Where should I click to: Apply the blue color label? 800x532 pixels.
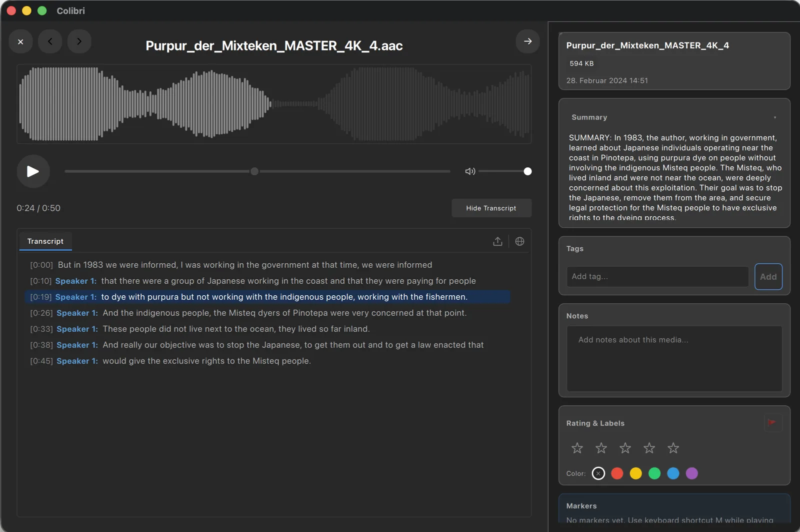[673, 473]
